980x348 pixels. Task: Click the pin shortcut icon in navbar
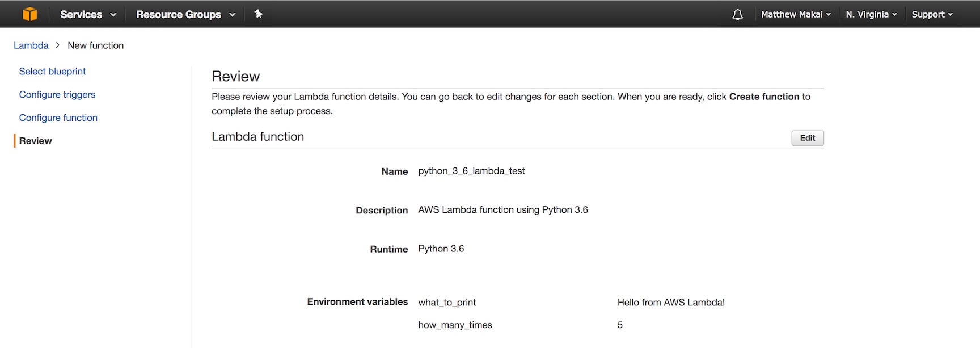pyautogui.click(x=258, y=14)
